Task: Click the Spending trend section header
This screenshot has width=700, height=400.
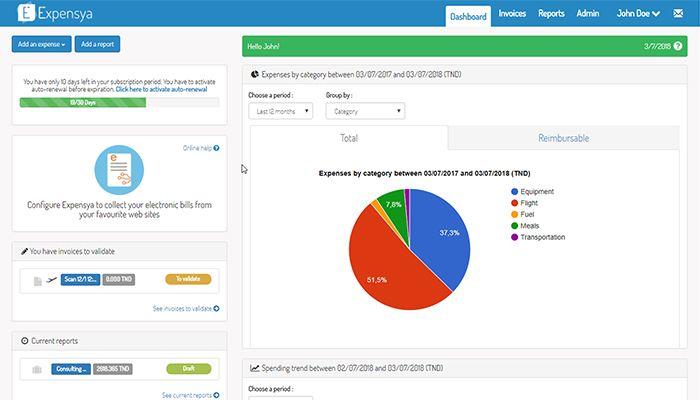Action: click(465, 368)
